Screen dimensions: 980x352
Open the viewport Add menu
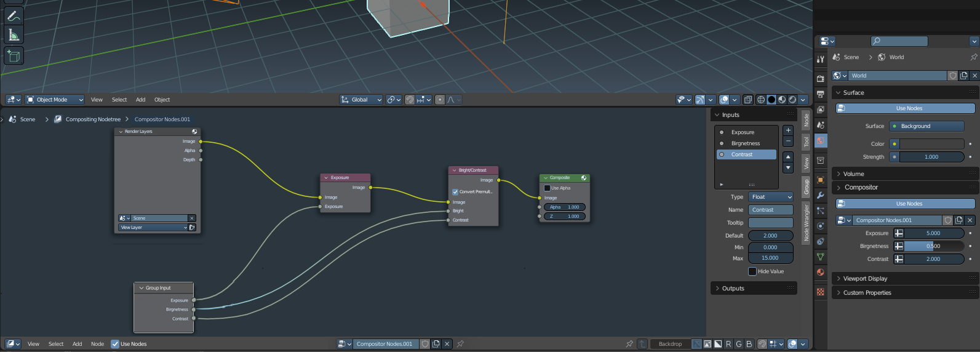click(140, 100)
